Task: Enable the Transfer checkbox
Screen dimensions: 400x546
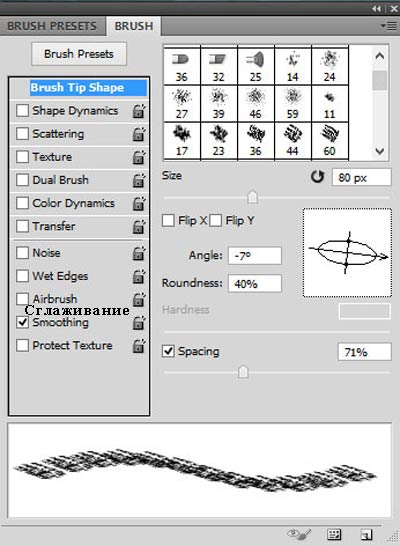Action: [22, 226]
